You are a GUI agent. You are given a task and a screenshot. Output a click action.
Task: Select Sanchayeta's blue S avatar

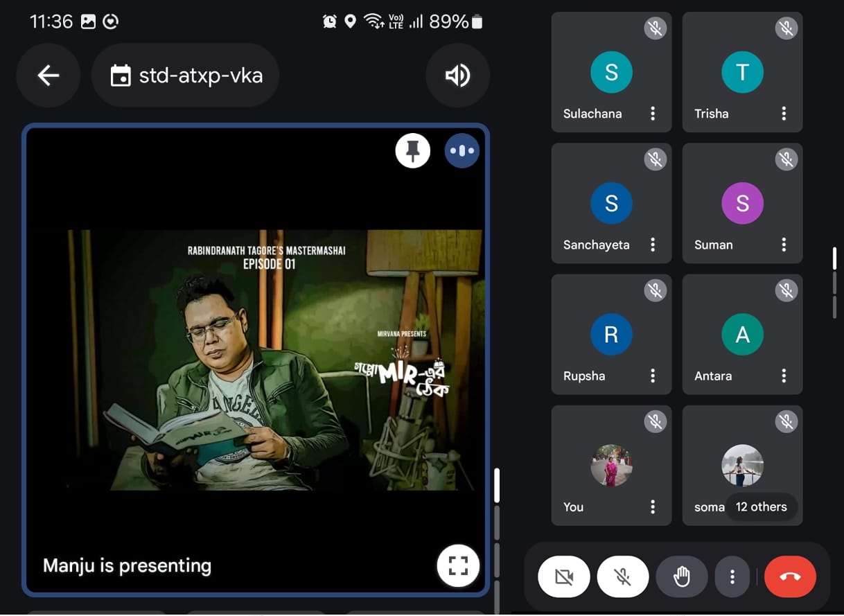(x=611, y=203)
